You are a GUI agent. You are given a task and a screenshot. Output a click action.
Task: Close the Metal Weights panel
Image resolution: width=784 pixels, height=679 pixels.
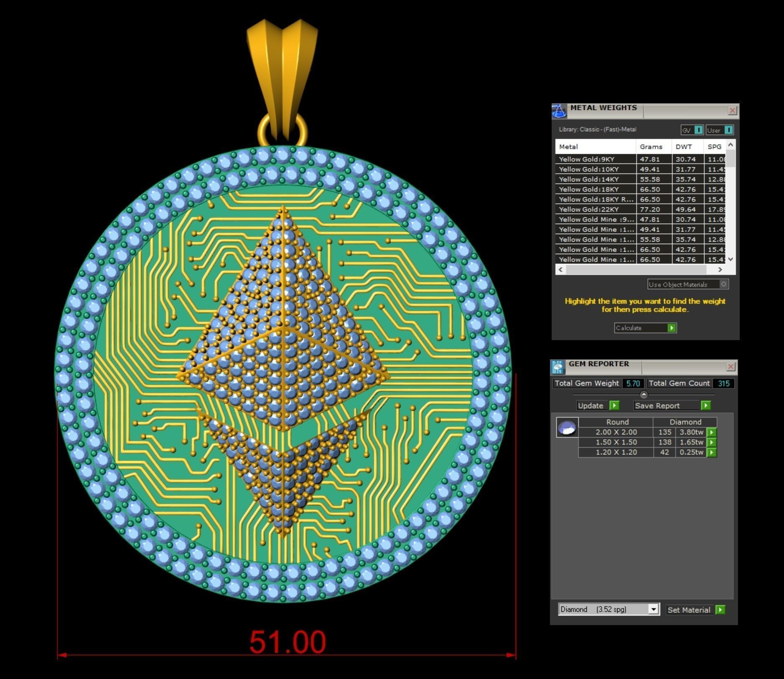[732, 110]
